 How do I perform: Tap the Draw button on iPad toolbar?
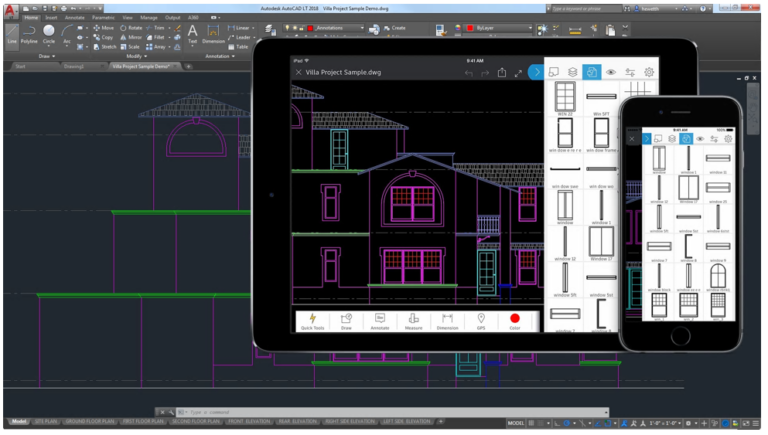[x=346, y=321]
